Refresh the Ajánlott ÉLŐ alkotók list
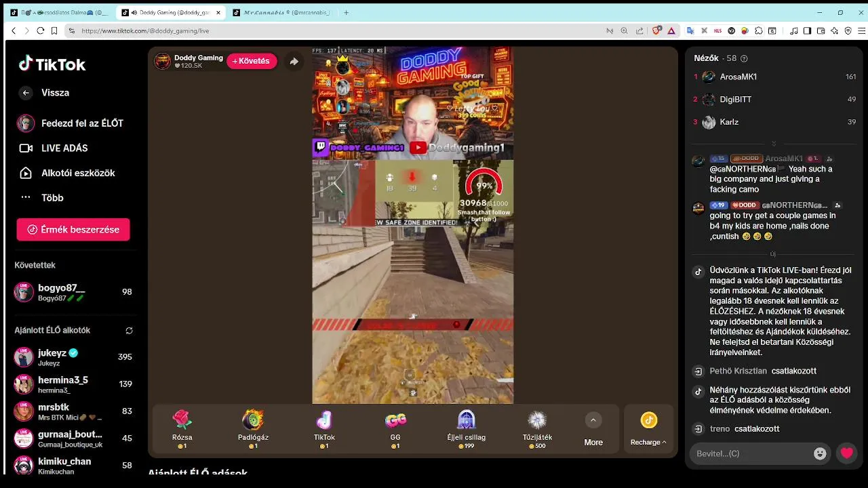The height and width of the screenshot is (488, 868). pos(129,331)
